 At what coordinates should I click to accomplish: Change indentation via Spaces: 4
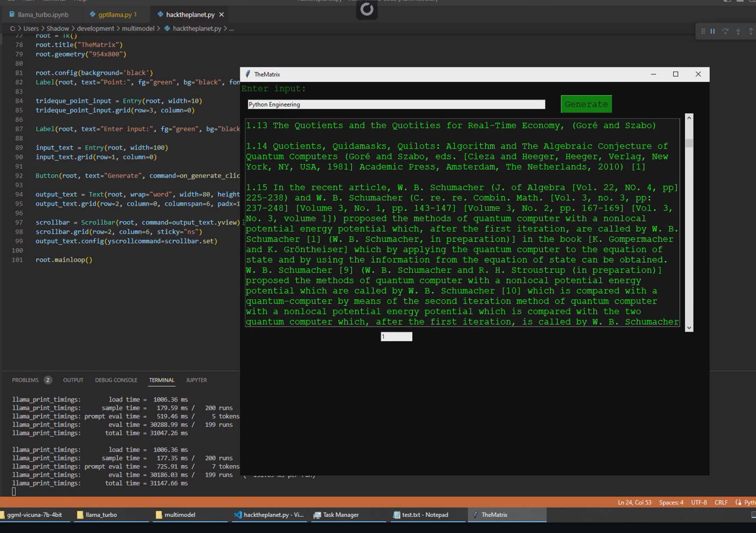pyautogui.click(x=671, y=502)
